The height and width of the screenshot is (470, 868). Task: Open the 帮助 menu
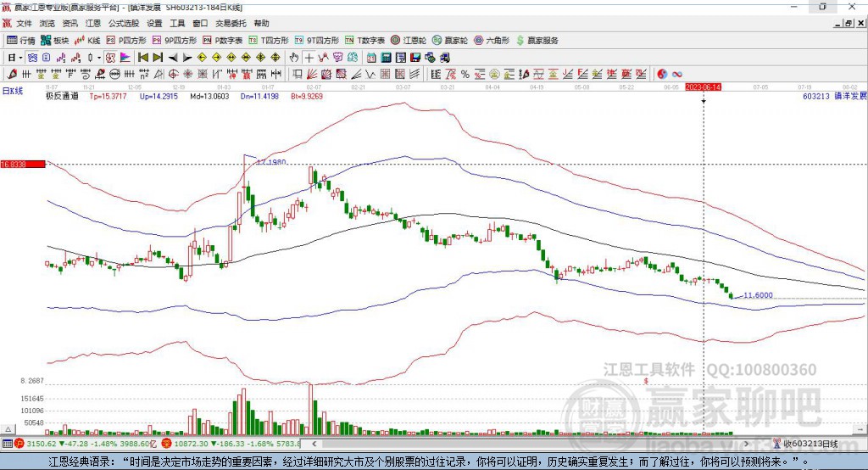[261, 23]
